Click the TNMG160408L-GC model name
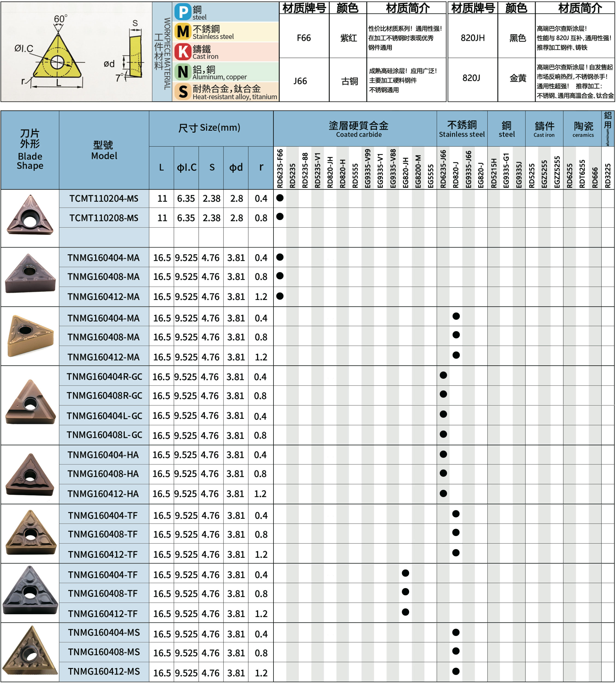Viewport: 616px width, 683px height. click(x=104, y=435)
